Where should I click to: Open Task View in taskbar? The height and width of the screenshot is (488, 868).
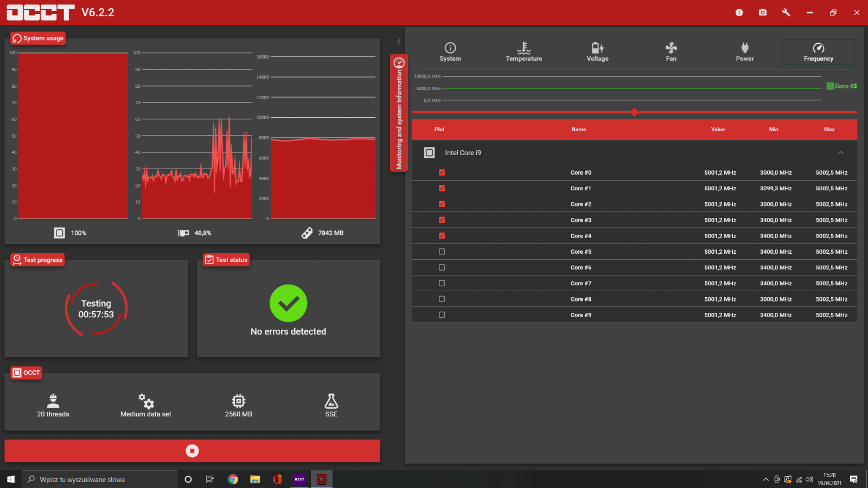point(210,479)
